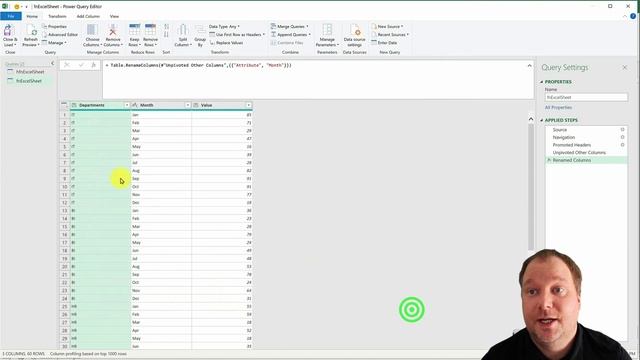Open the Value column filter dropdown
The height and width of the screenshot is (360, 640).
click(249, 105)
